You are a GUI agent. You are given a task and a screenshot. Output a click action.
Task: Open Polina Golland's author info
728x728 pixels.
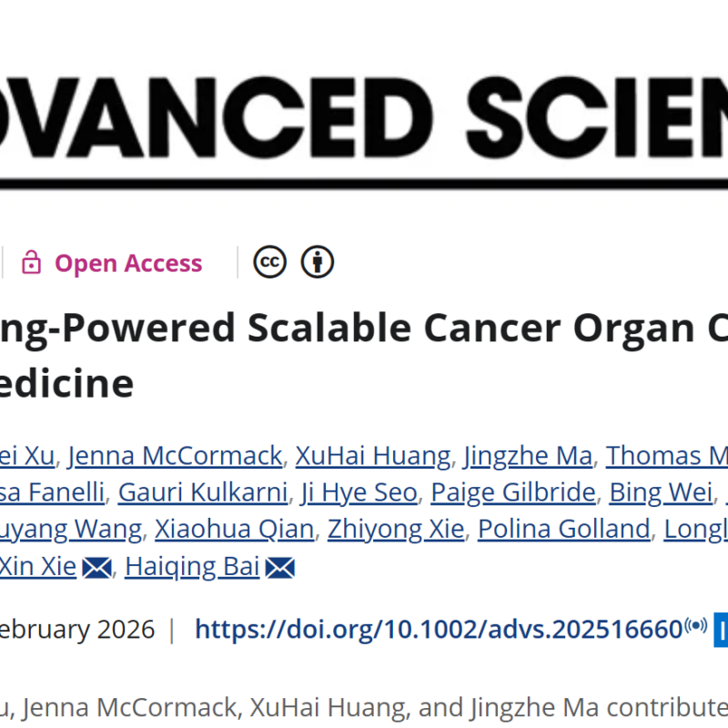[564, 529]
